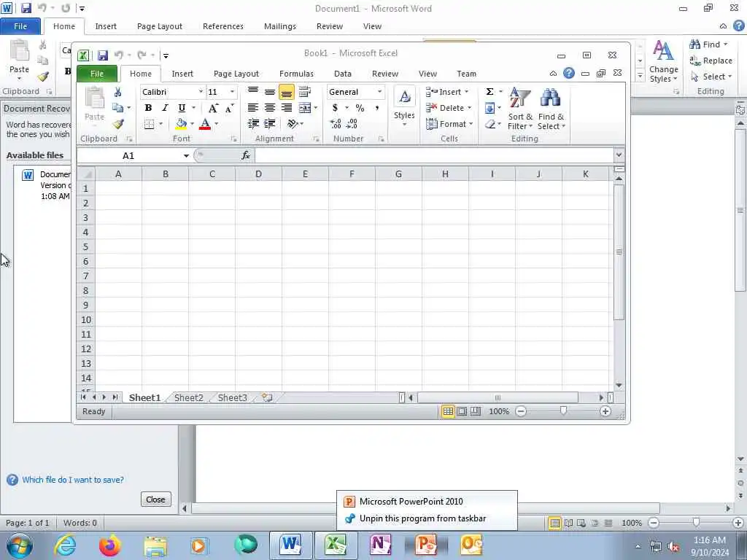Switch to Sheet2 tab
Image resolution: width=747 pixels, height=560 pixels.
click(x=189, y=397)
